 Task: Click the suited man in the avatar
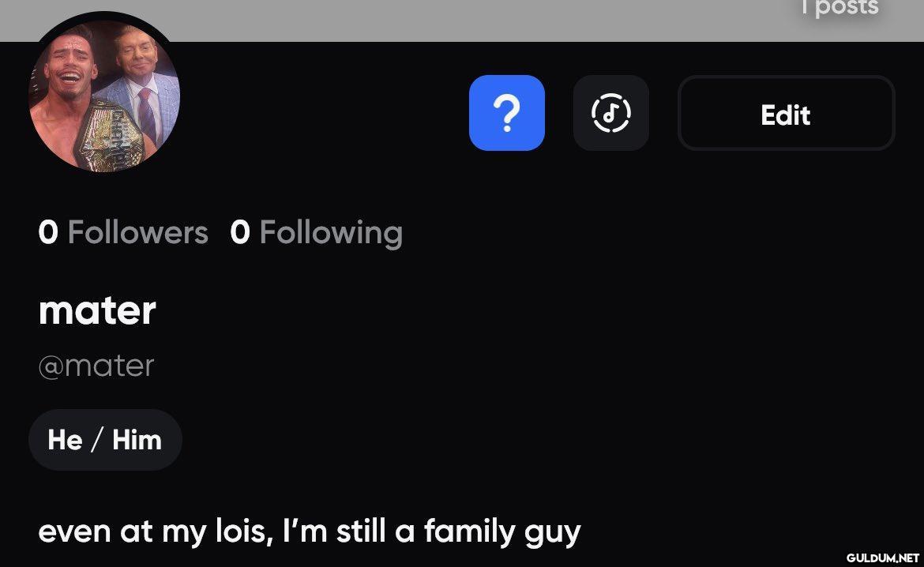click(141, 79)
